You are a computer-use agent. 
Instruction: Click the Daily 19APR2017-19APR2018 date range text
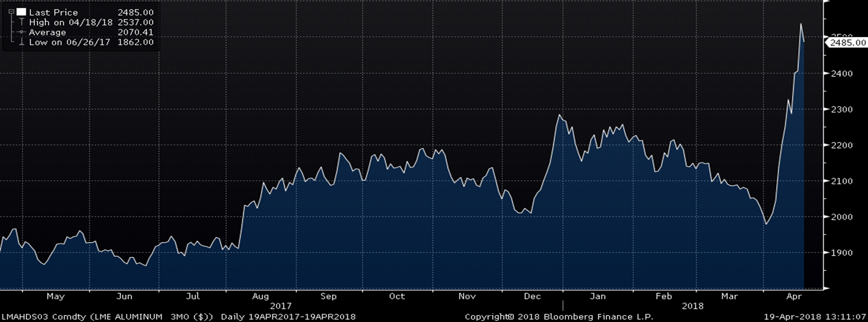288,317
